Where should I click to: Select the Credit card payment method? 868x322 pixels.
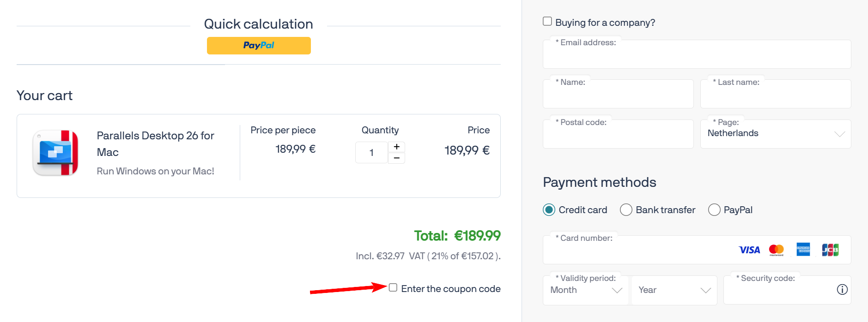(548, 209)
